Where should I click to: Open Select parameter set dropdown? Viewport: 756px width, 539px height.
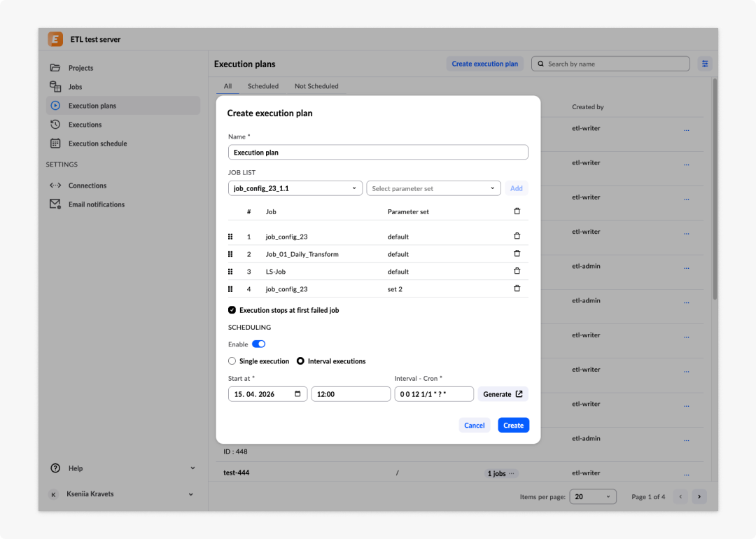433,188
